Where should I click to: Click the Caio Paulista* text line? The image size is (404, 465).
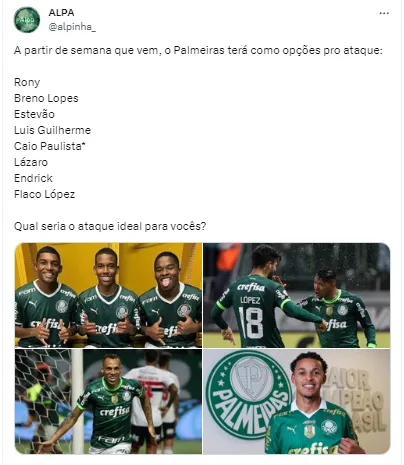[x=50, y=146]
